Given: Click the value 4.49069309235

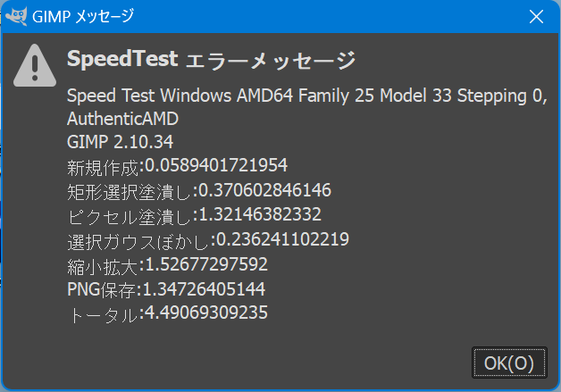Looking at the screenshot, I should pos(206,313).
